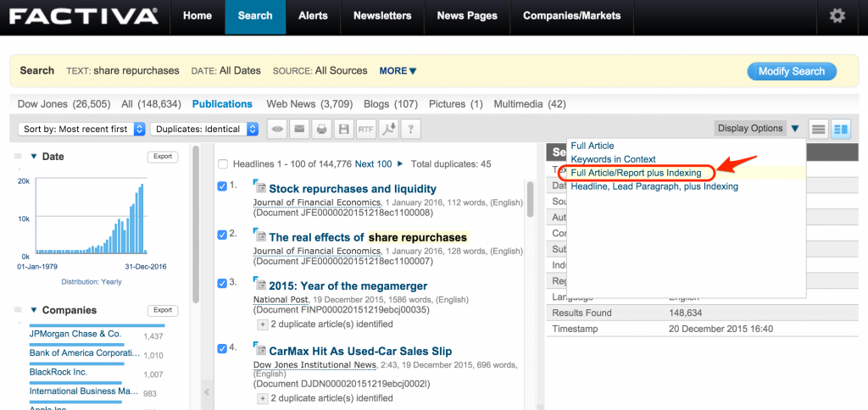Toggle the select-all headlines checkbox
868x410 pixels.
[223, 164]
